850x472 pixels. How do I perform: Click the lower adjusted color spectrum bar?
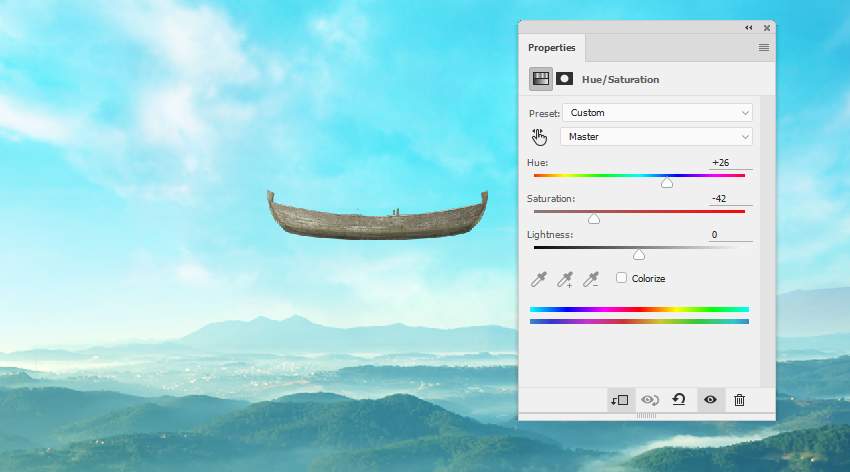pos(639,321)
